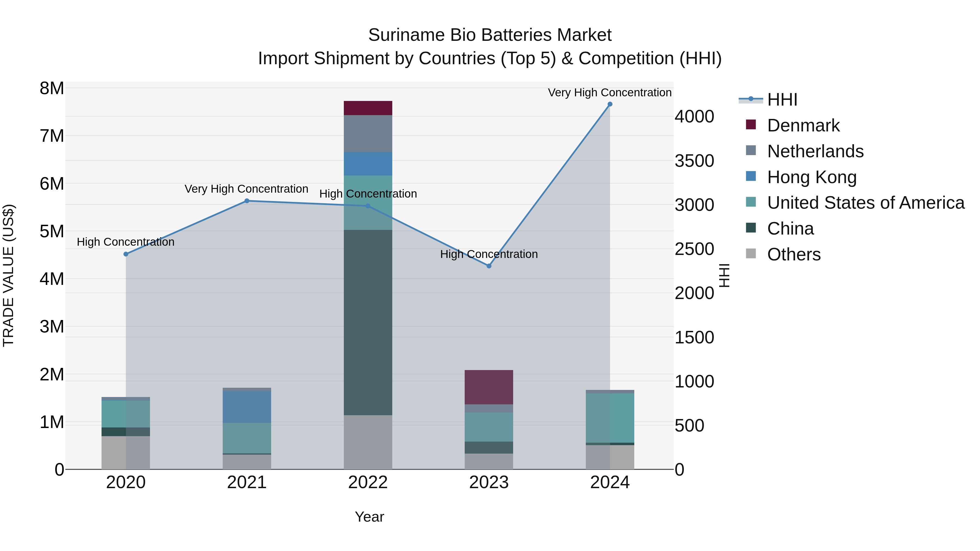The width and height of the screenshot is (980, 551).
Task: Toggle the Others legend label
Action: pyautogui.click(x=794, y=254)
